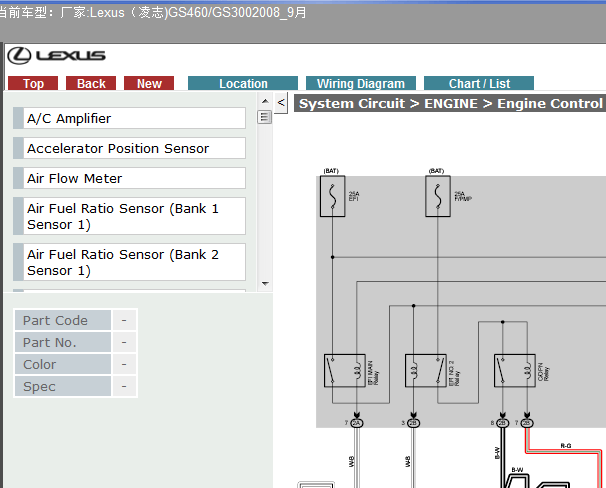Image resolution: width=606 pixels, height=488 pixels.
Task: Click connector 2B pin 3 symbol
Action: click(x=413, y=423)
